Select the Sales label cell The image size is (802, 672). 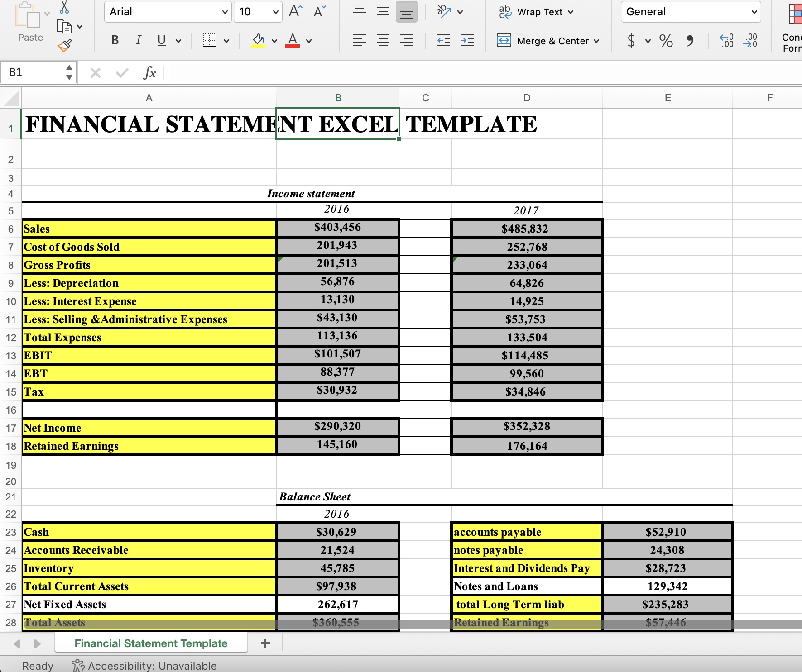(149, 229)
